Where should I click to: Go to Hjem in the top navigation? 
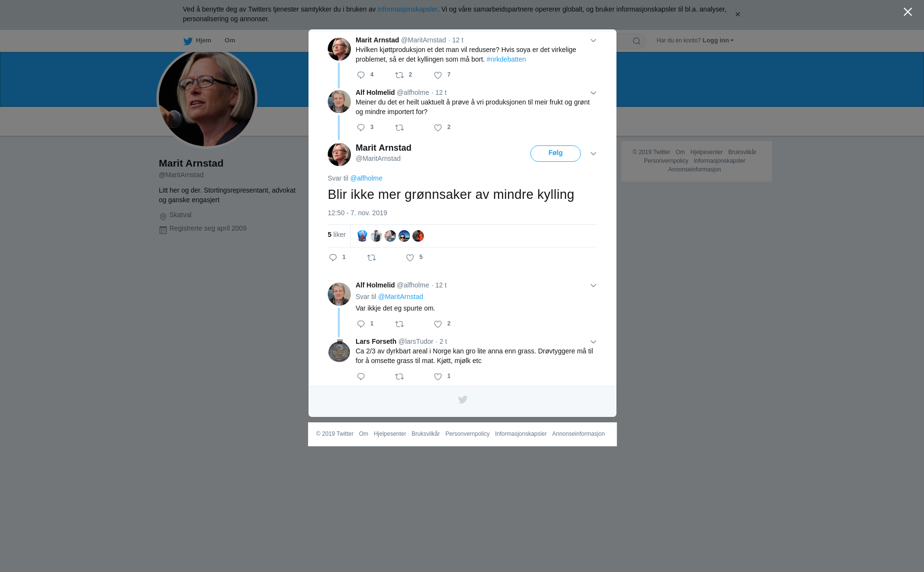(197, 41)
